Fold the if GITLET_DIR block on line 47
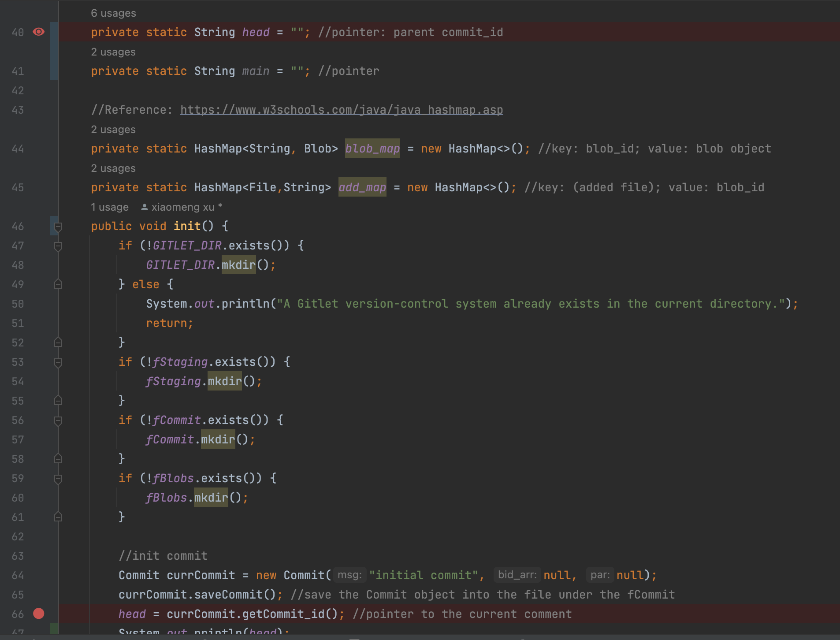840x640 pixels. (x=58, y=246)
